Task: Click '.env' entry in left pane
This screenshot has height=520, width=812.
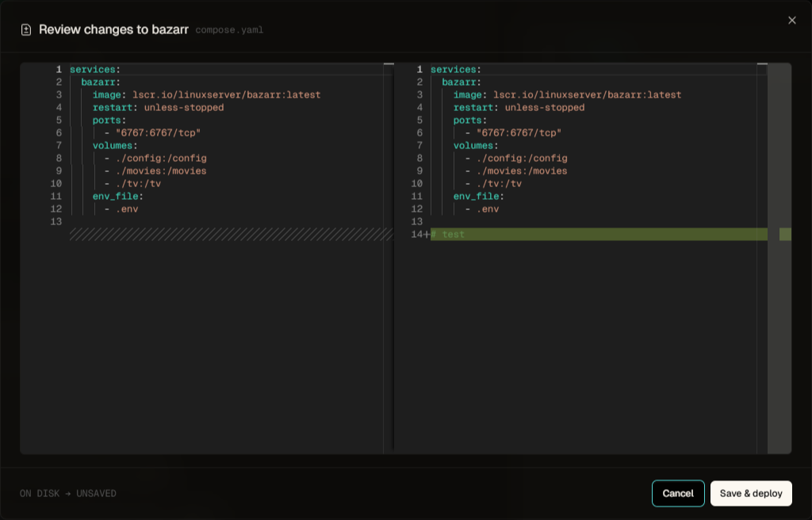Action: point(127,208)
